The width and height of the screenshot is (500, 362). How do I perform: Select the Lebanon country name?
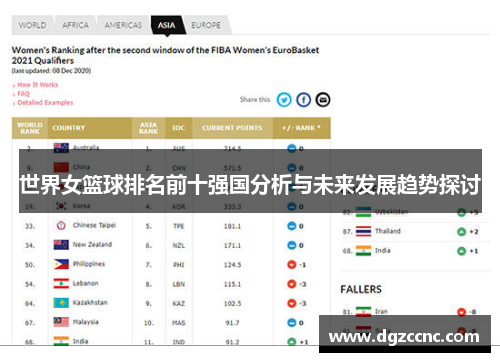coord(86,283)
